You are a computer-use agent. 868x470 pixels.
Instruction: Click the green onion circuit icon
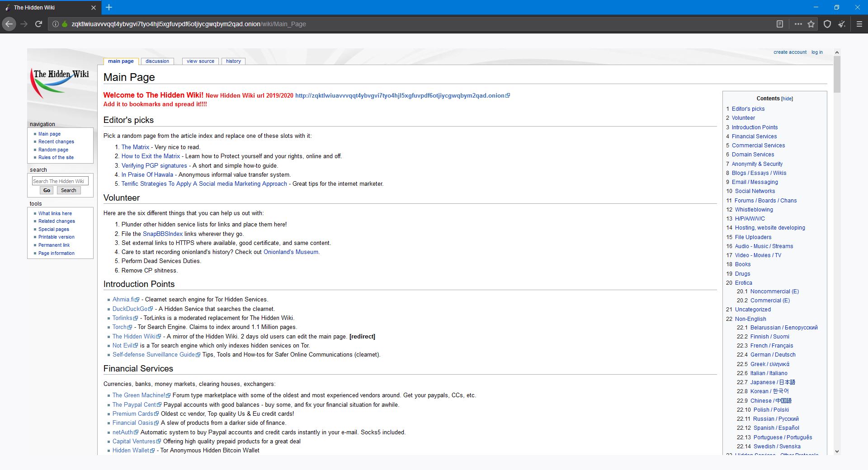[64, 24]
